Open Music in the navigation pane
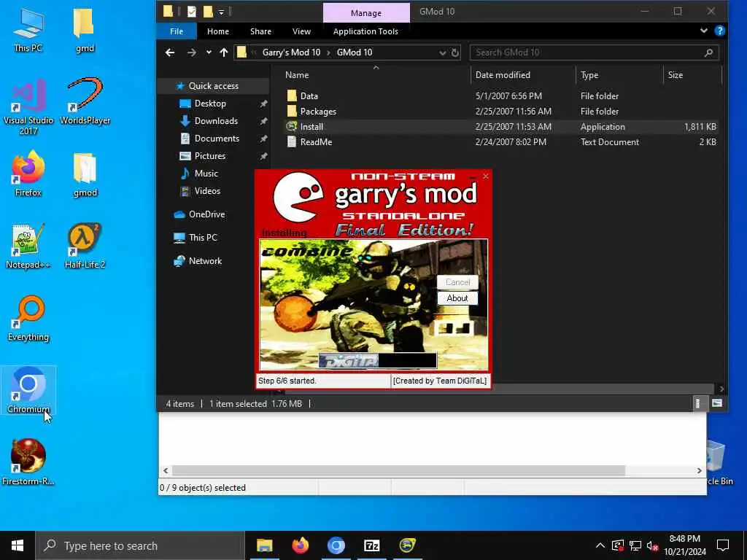The width and height of the screenshot is (747, 560). (x=206, y=174)
